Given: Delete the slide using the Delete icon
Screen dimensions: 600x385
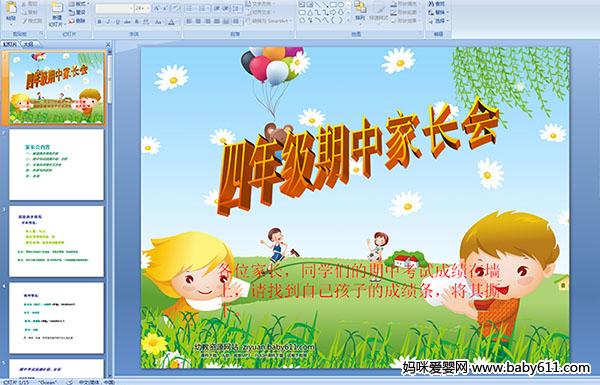Looking at the screenshot, I should (x=72, y=21).
